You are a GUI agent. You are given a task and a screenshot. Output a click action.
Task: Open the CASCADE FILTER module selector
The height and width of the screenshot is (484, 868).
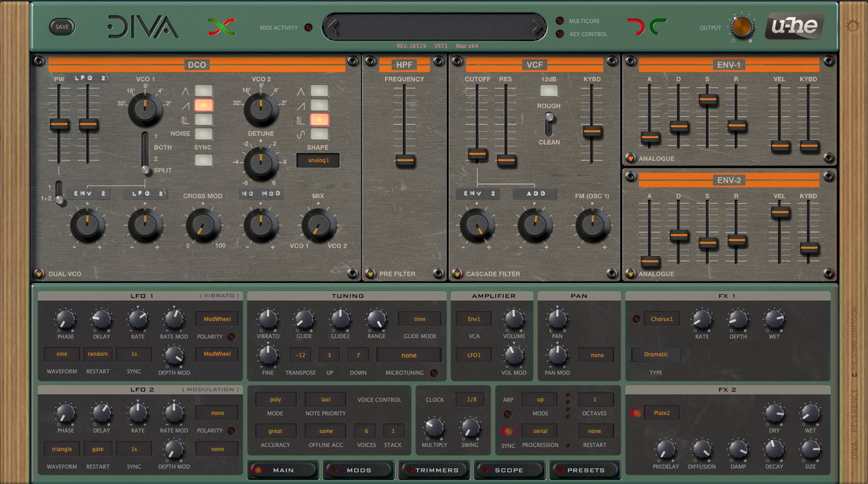pyautogui.click(x=457, y=274)
